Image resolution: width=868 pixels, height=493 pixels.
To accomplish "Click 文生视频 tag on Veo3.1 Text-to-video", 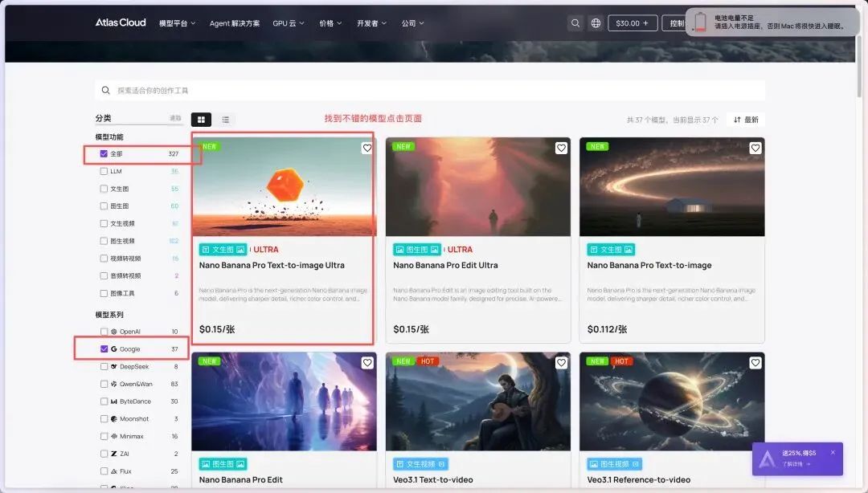I will (420, 464).
